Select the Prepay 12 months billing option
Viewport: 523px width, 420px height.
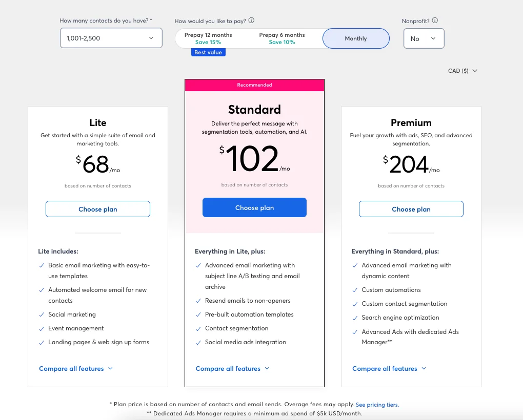(208, 38)
